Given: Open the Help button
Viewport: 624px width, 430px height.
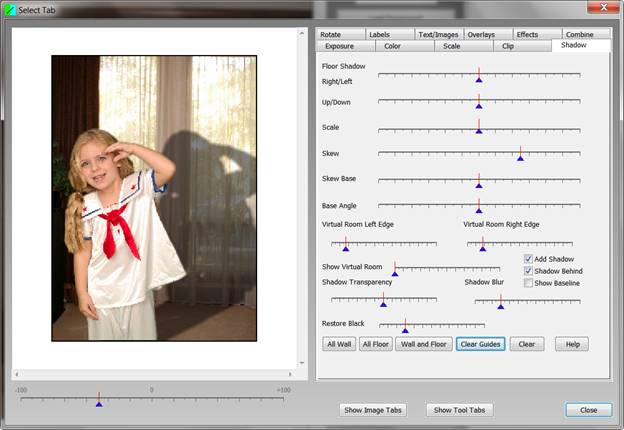Looking at the screenshot, I should pyautogui.click(x=572, y=344).
